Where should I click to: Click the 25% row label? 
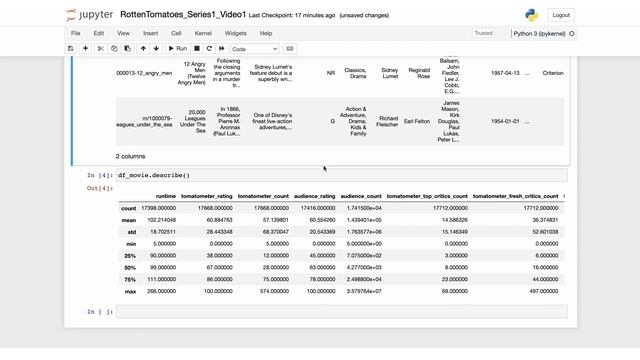[x=130, y=256]
